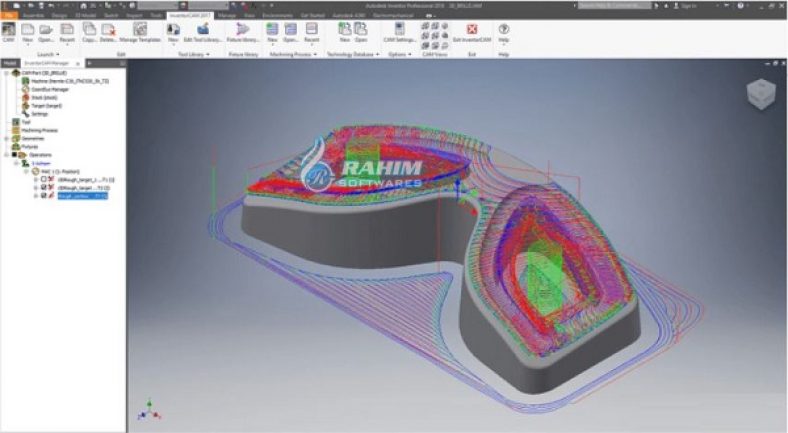788x433 pixels.
Task: Click the Undo arrow in the quick access toolbar
Action: click(51, 6)
